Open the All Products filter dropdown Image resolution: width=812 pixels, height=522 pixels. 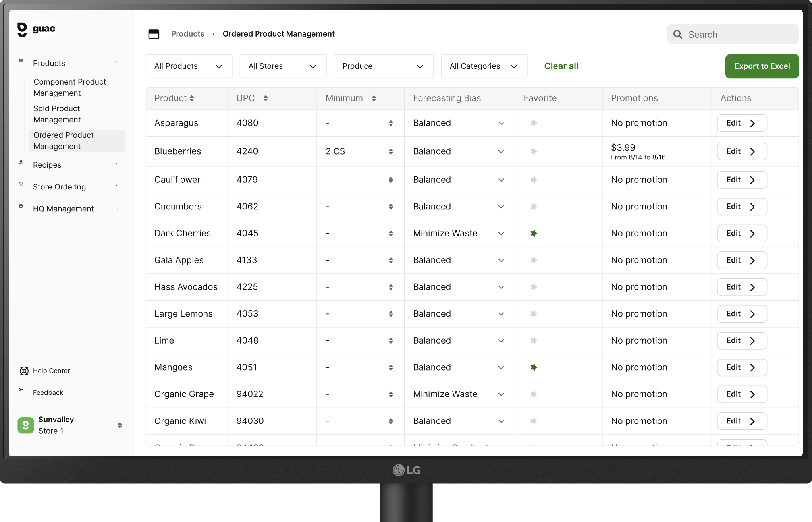click(189, 66)
